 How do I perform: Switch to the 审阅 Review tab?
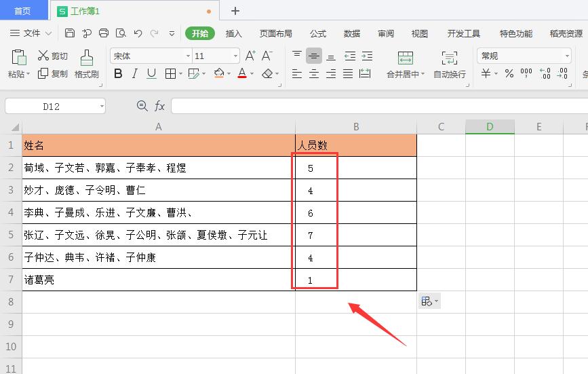pyautogui.click(x=386, y=33)
